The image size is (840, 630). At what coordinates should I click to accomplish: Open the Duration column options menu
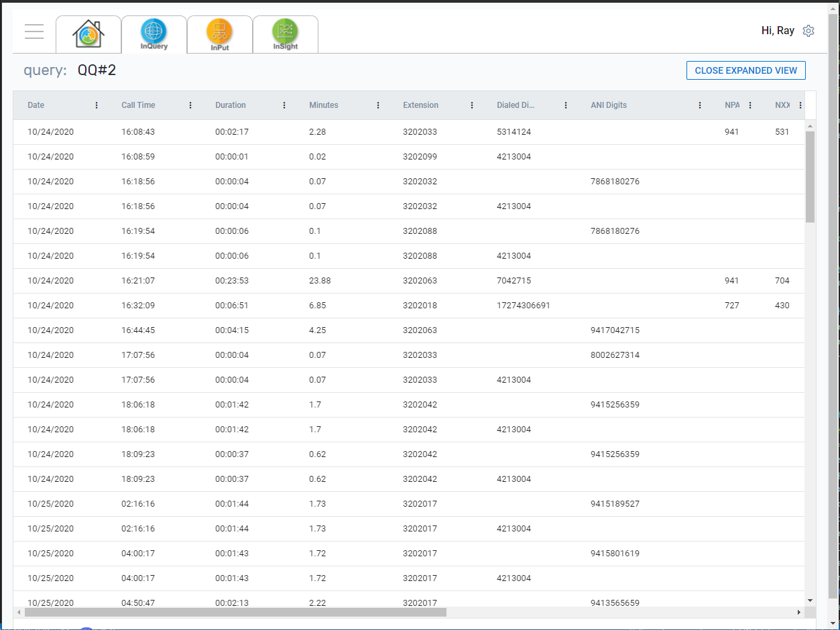(284, 105)
